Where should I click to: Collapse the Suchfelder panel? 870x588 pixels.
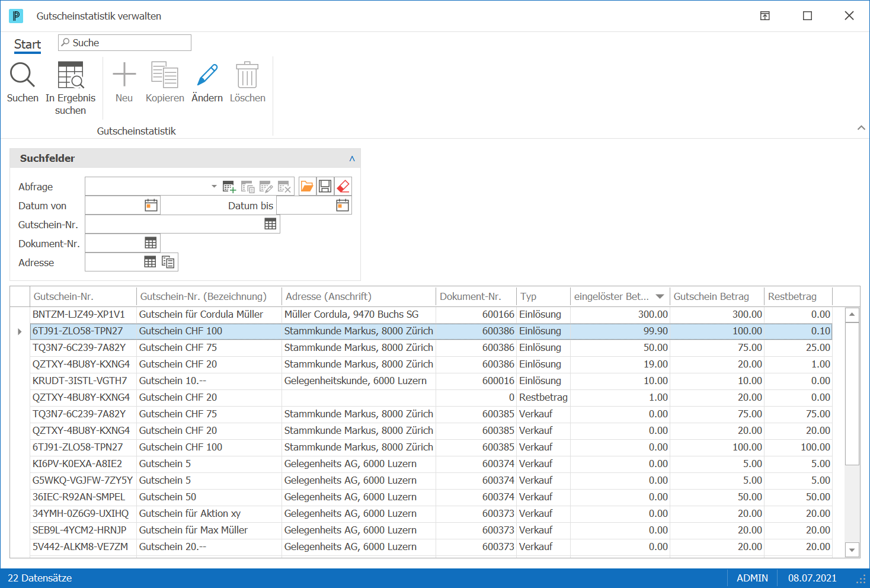(352, 158)
